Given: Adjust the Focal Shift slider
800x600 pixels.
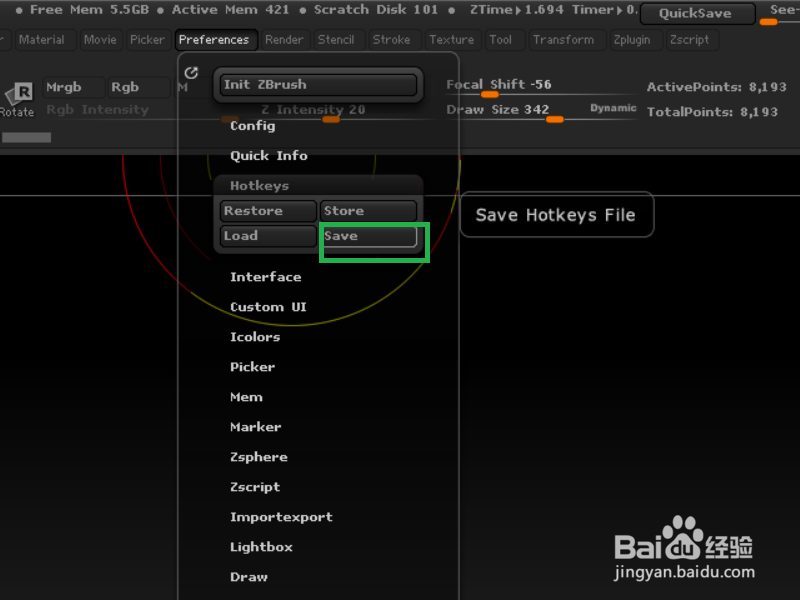Looking at the screenshot, I should coord(540,87).
